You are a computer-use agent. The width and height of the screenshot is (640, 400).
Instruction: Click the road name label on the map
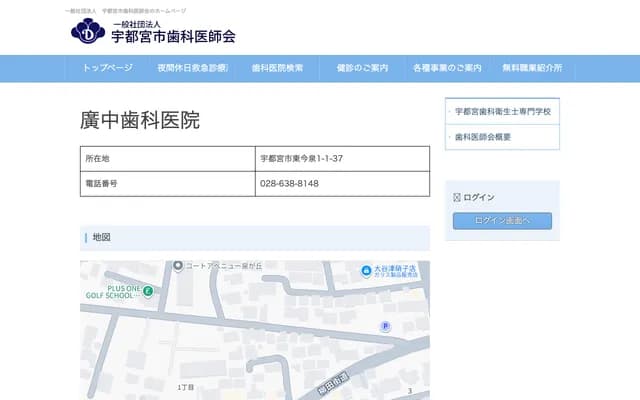[333, 384]
